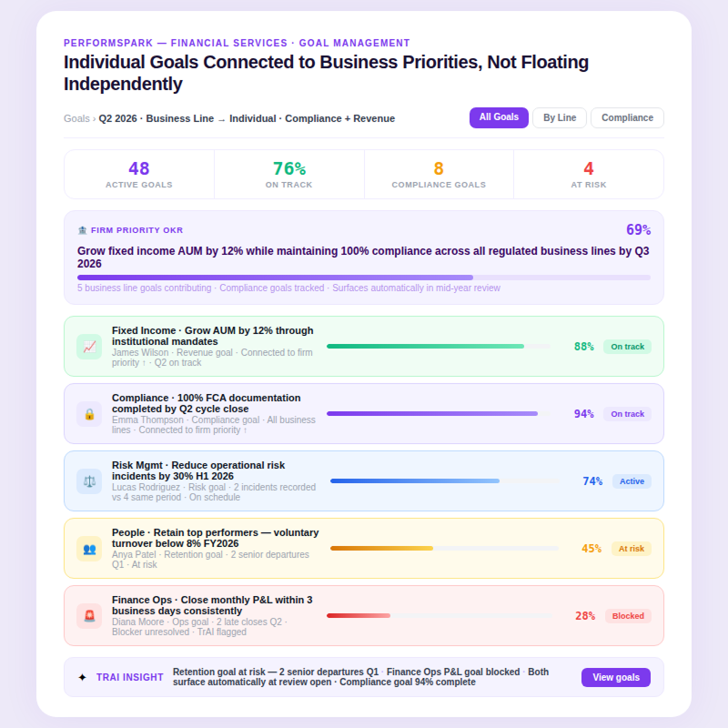This screenshot has width=728, height=728.
Task: Click the People 45% progress bar
Action: 444,549
